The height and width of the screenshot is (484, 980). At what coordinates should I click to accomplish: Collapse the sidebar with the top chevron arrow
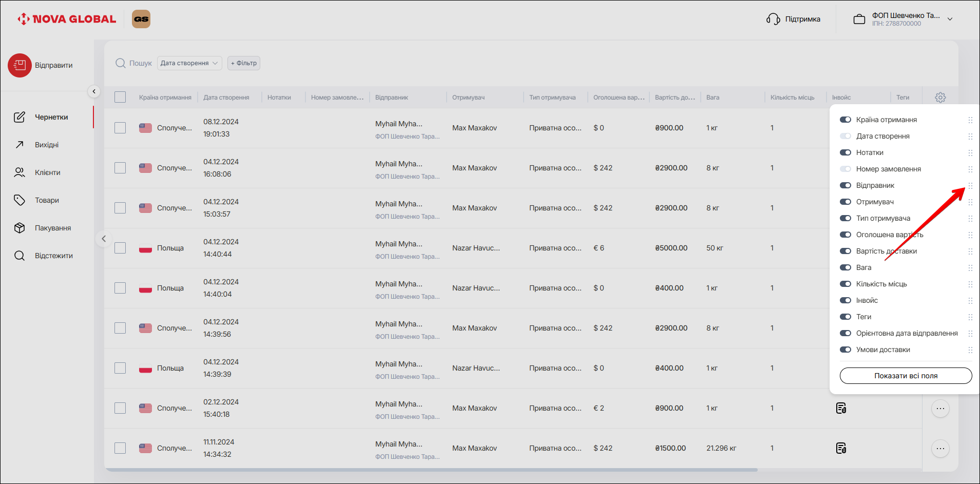coord(94,91)
